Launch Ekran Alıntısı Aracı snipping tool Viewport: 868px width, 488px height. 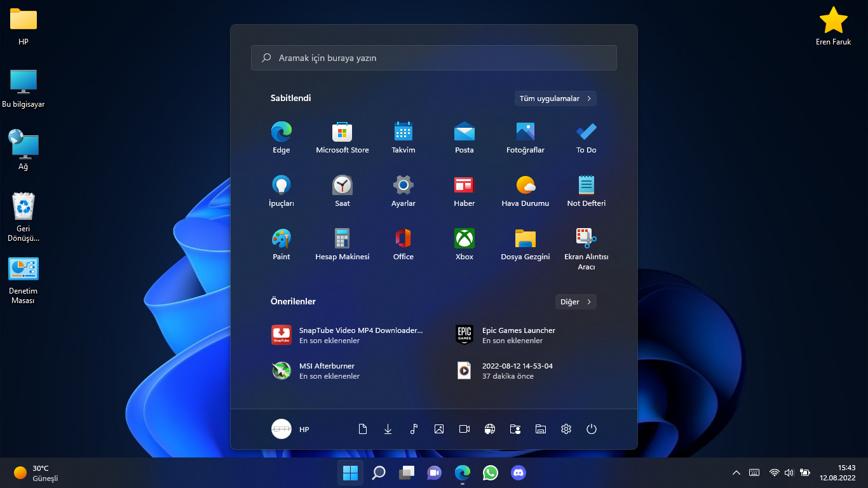[x=587, y=249]
